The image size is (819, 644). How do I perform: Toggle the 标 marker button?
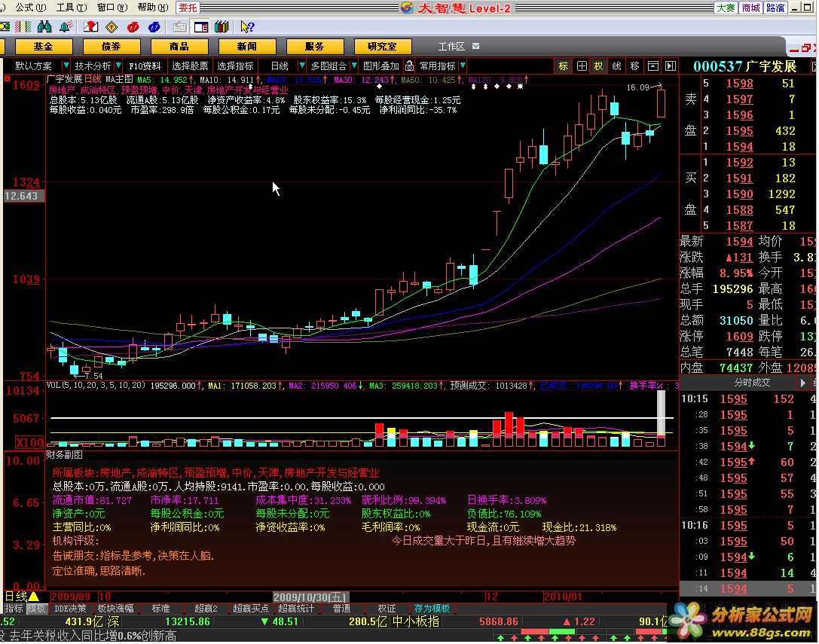563,66
